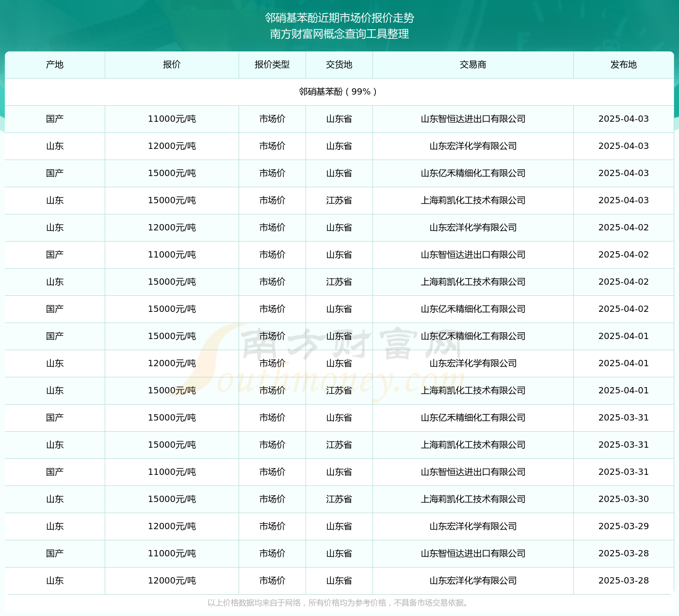
Task: Click the 报价 column header
Action: pos(172,65)
